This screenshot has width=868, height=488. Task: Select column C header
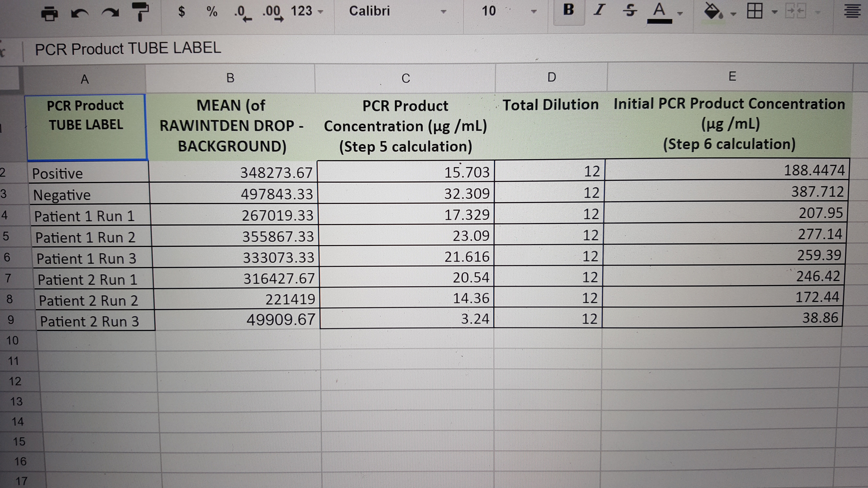point(405,78)
